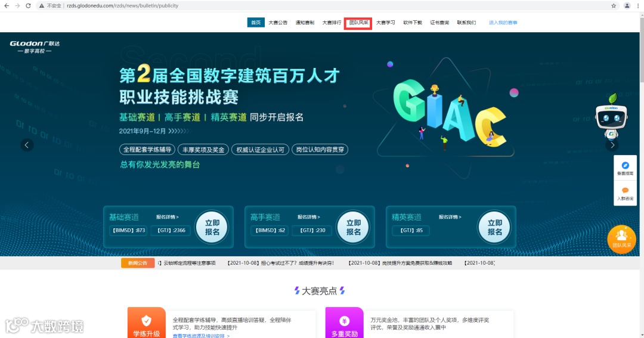The width and height of the screenshot is (644, 338).
Task: Show the previous banner slide
Action: (27, 145)
